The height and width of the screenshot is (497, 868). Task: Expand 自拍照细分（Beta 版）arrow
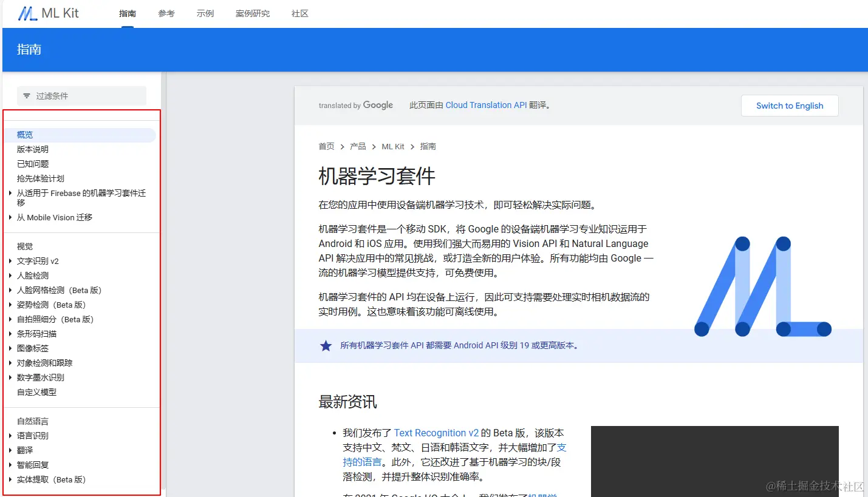10,319
